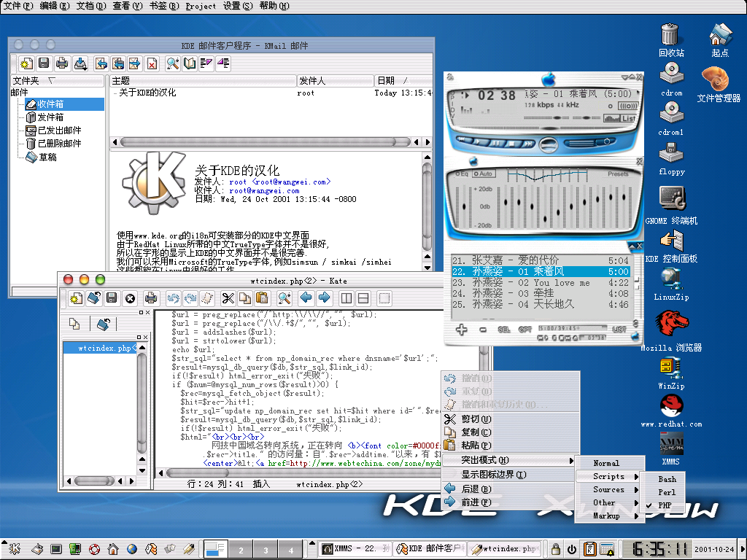Click KMail find message toolbar icon
This screenshot has width=747, height=560.
coord(172,63)
